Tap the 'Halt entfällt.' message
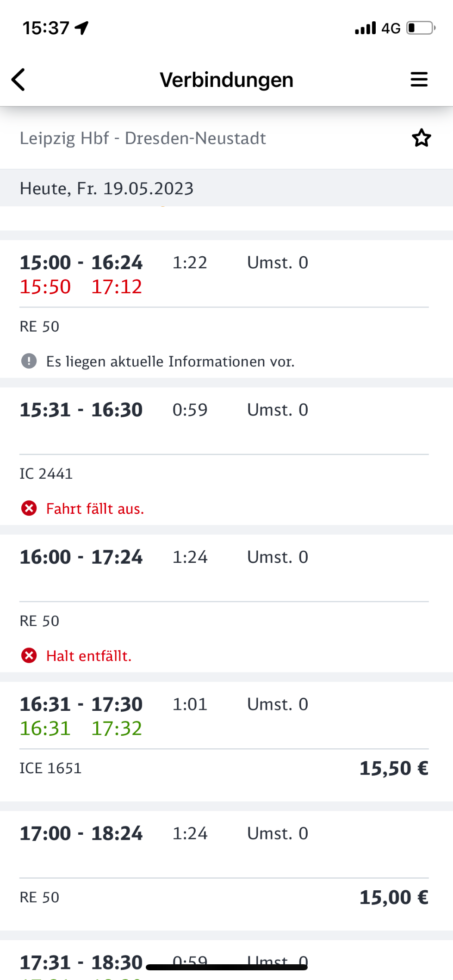The image size is (453, 980). point(89,656)
